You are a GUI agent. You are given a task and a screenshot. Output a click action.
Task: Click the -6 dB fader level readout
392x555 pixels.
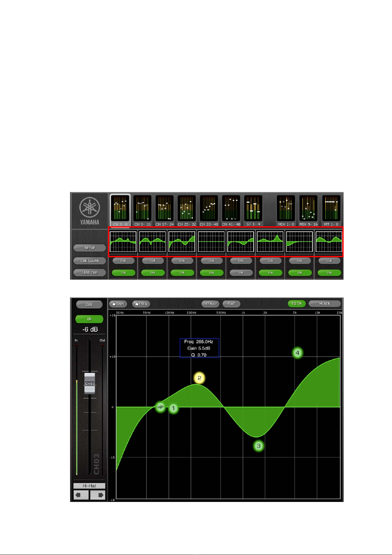(x=90, y=329)
